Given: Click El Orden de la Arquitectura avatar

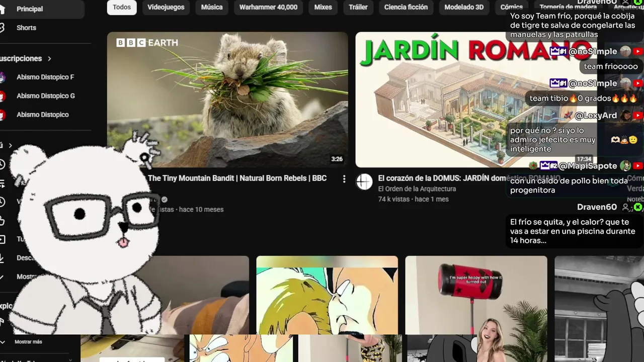Looking at the screenshot, I should click(x=364, y=182).
